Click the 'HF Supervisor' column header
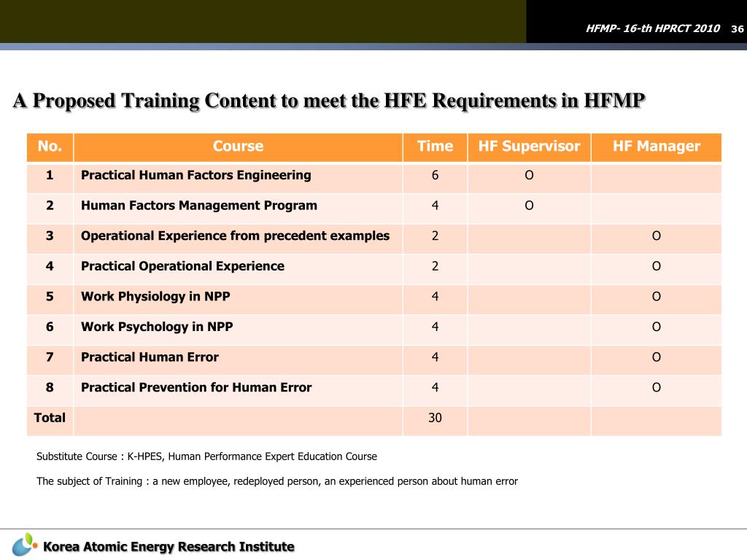 coord(530,146)
